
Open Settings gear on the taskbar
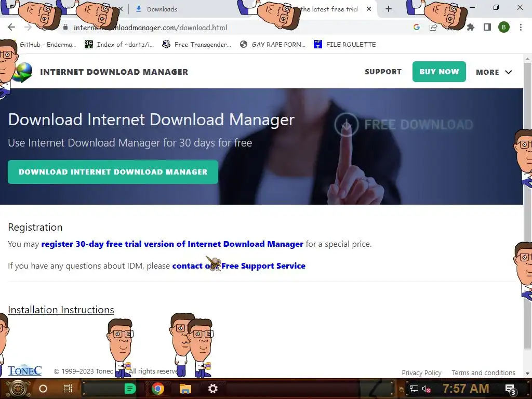pyautogui.click(x=212, y=389)
